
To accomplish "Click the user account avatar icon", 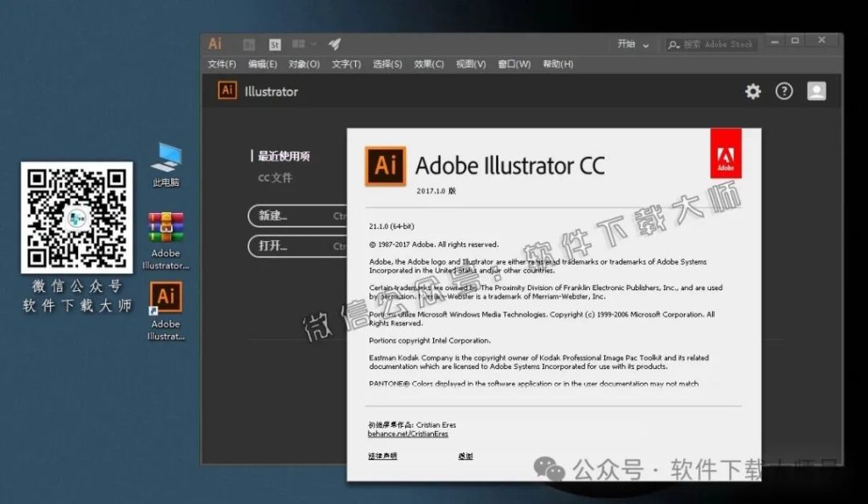I will [816, 90].
